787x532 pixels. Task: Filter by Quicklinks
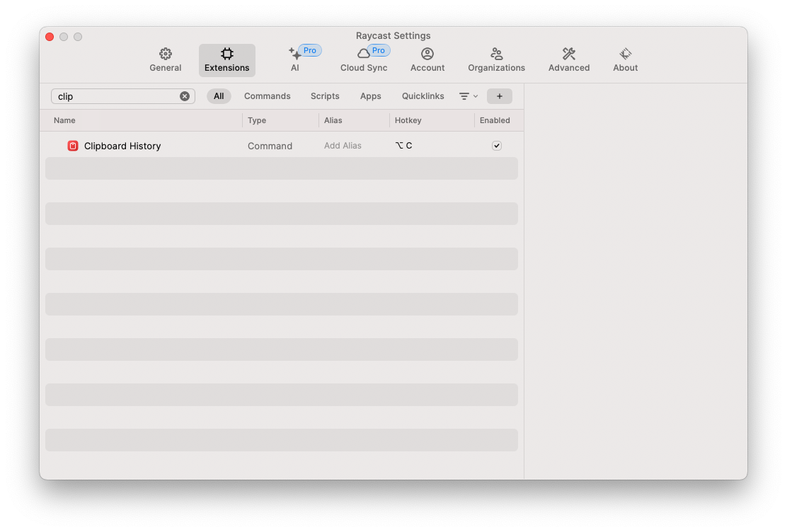pos(423,96)
